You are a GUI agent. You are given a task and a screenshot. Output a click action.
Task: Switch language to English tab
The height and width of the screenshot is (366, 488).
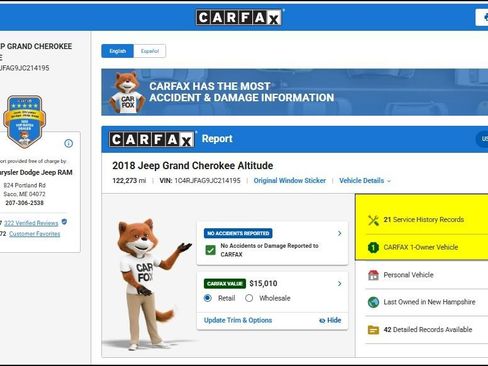tap(118, 51)
